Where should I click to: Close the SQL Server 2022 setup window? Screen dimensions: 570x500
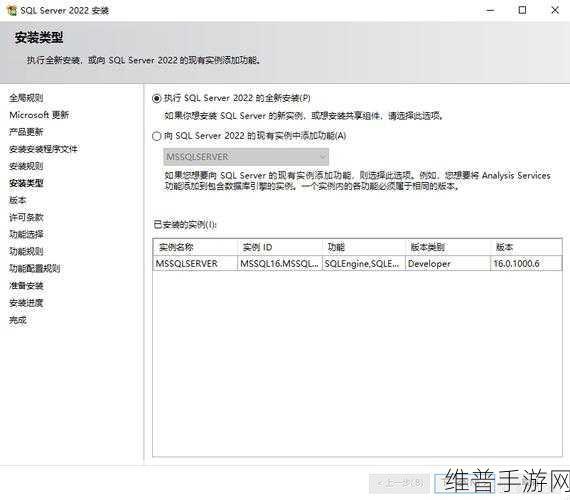555,10
